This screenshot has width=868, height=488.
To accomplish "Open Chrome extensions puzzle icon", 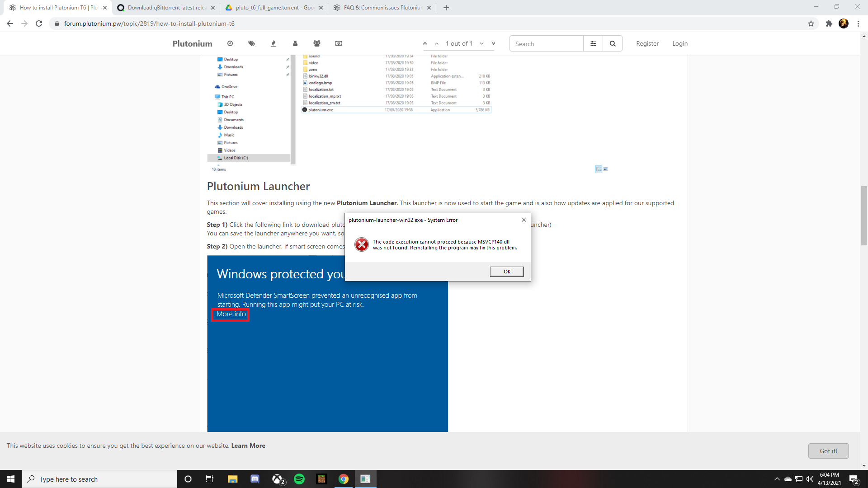I will coord(829,23).
